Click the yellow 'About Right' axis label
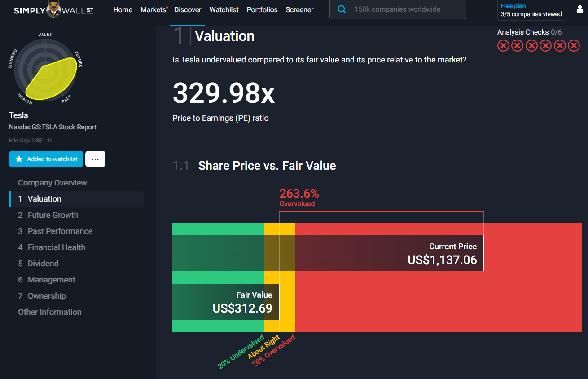Screen dimensions: 588x379 pyautogui.click(x=263, y=347)
